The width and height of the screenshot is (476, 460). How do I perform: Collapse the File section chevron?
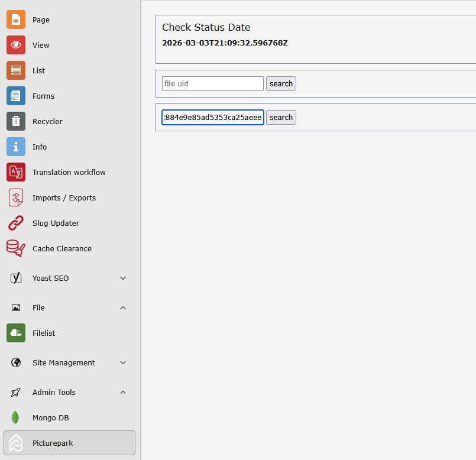(x=123, y=307)
